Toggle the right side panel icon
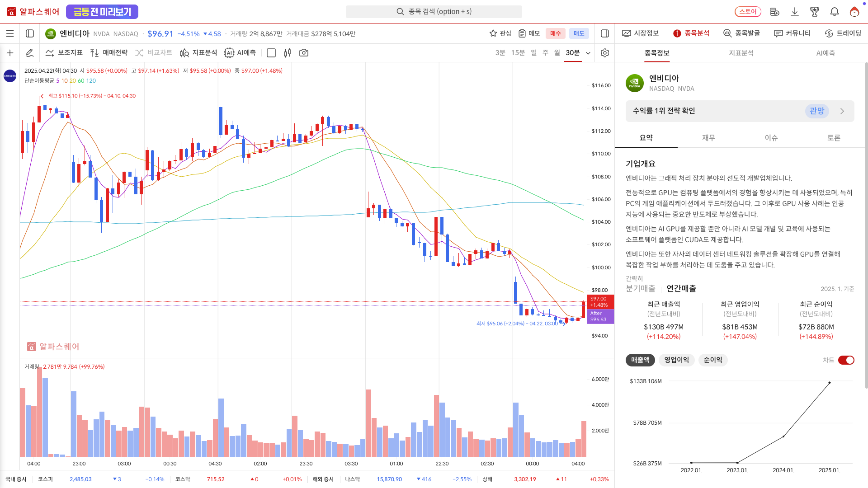The height and width of the screenshot is (488, 868). coord(605,33)
